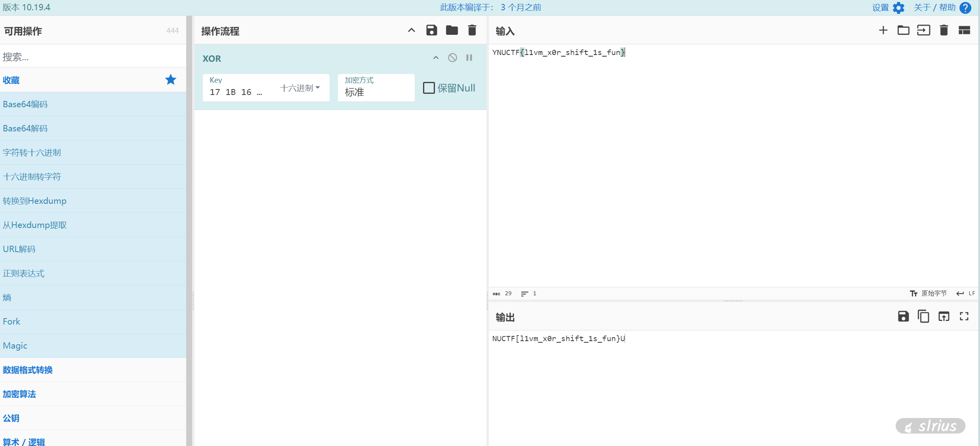Open the 十六进制 key format dropdown
This screenshot has height=446, width=980.
click(300, 88)
